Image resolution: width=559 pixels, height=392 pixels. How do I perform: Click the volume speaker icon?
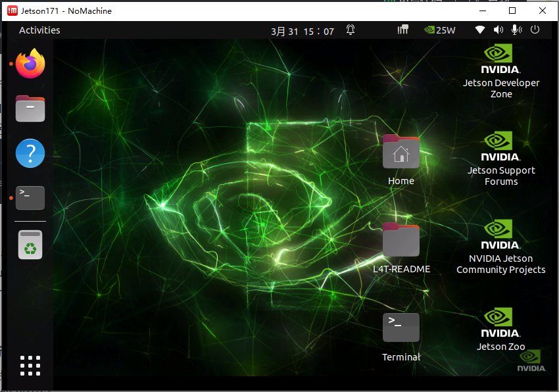tap(498, 30)
